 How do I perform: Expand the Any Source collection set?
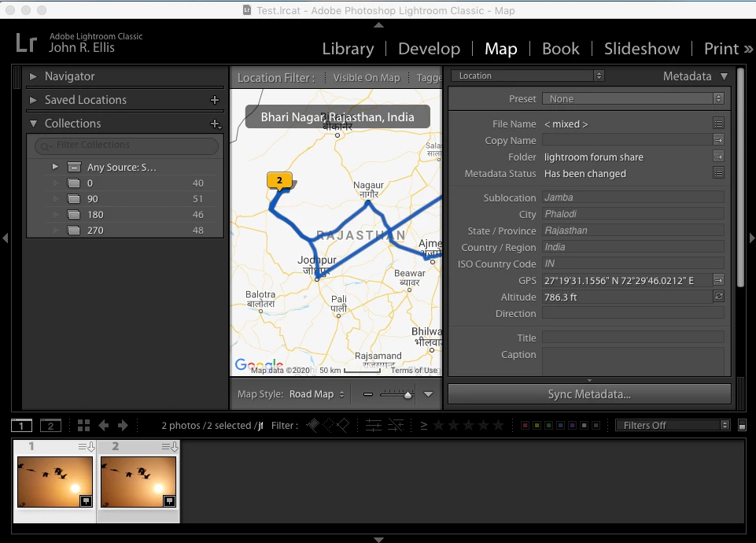click(55, 167)
